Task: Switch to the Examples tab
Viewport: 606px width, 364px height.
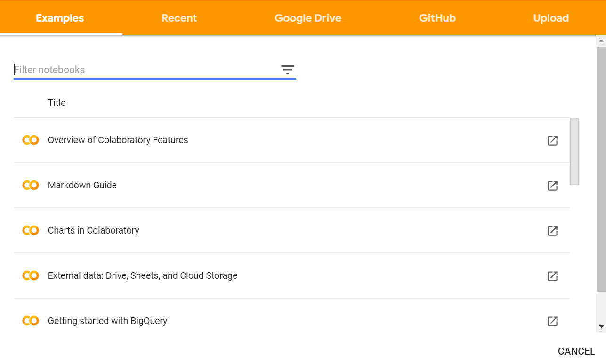Action: pos(60,18)
